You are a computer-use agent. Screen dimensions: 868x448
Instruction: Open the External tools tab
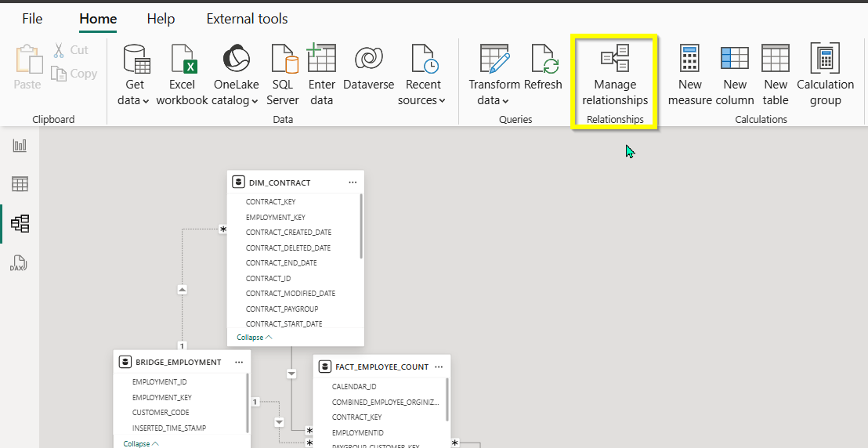pyautogui.click(x=247, y=19)
